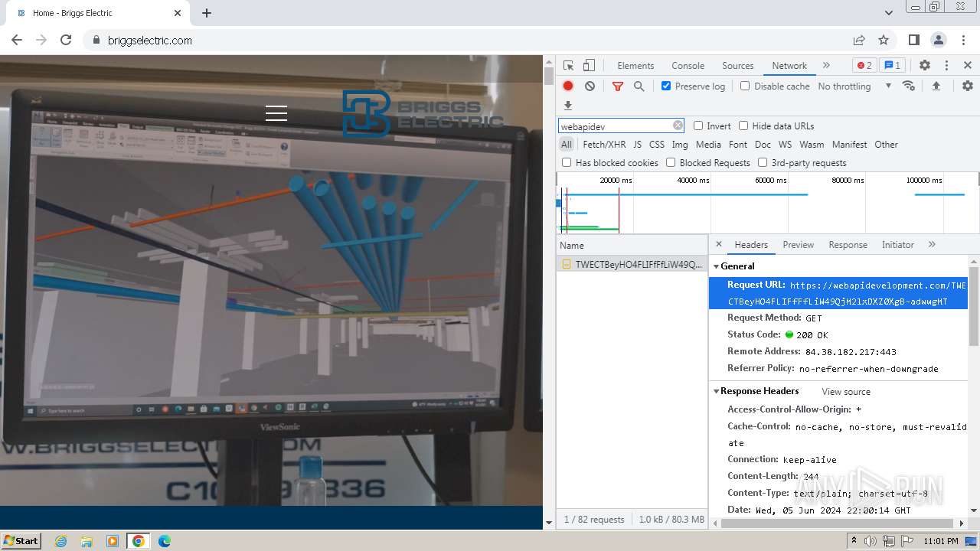Open the Chrome profile avatar
Screen dimensions: 980x551
coord(938,40)
